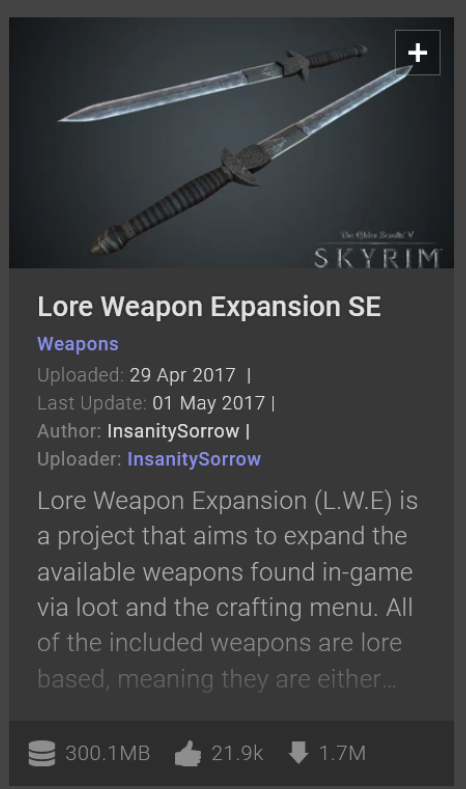Click the 300.1MB file size label
This screenshot has width=466, height=789.
108,753
